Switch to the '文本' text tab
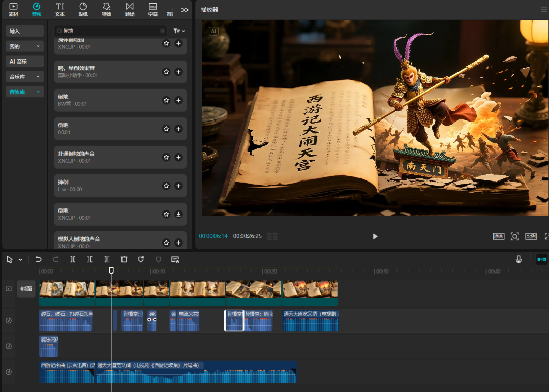Image resolution: width=549 pixels, height=392 pixels. pyautogui.click(x=59, y=9)
